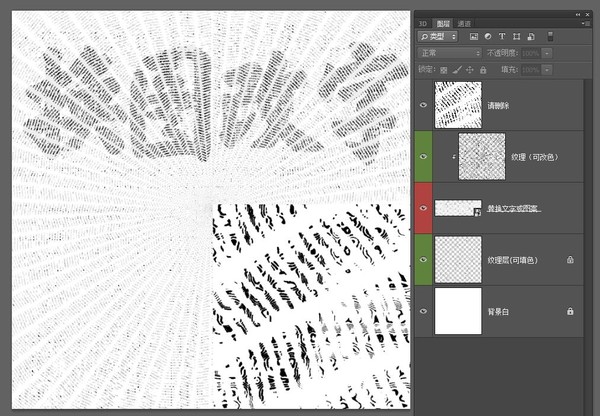
Task: Select the 请删除 layer thumbnail
Action: [x=458, y=105]
